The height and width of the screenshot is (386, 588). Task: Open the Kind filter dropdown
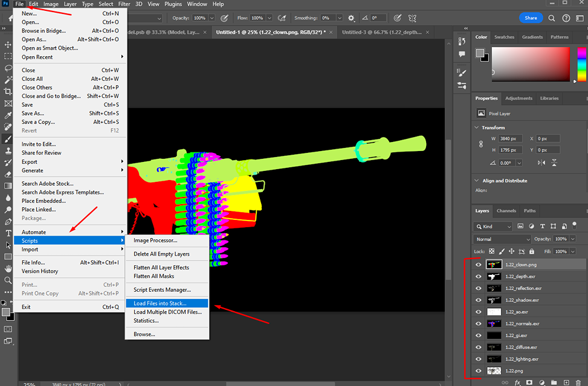494,226
